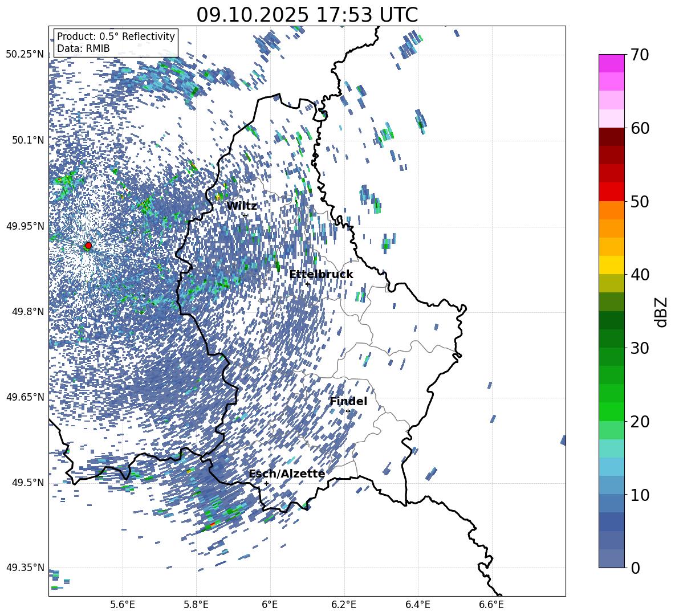Screen dimensions: 675x616
Task: Click the 5.8°E longitude label
Action: click(x=196, y=605)
